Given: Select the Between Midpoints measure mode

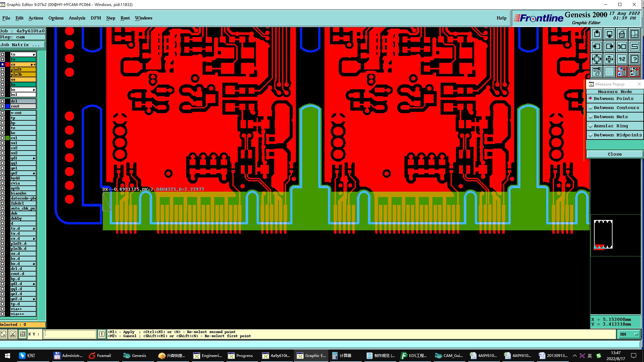Looking at the screenshot, I should [615, 135].
